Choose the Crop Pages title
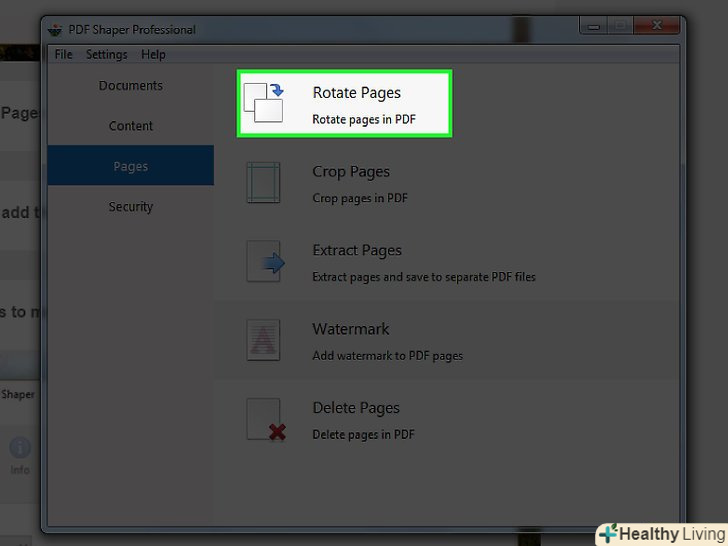The height and width of the screenshot is (546, 728). 351,172
